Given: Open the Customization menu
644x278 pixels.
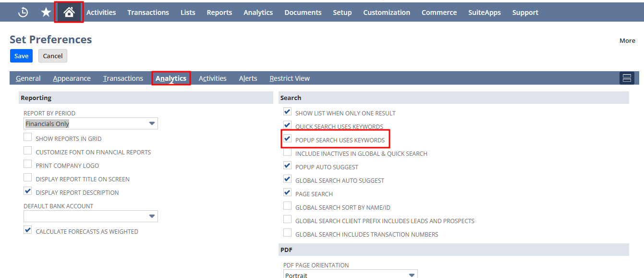Looking at the screenshot, I should coord(387,13).
